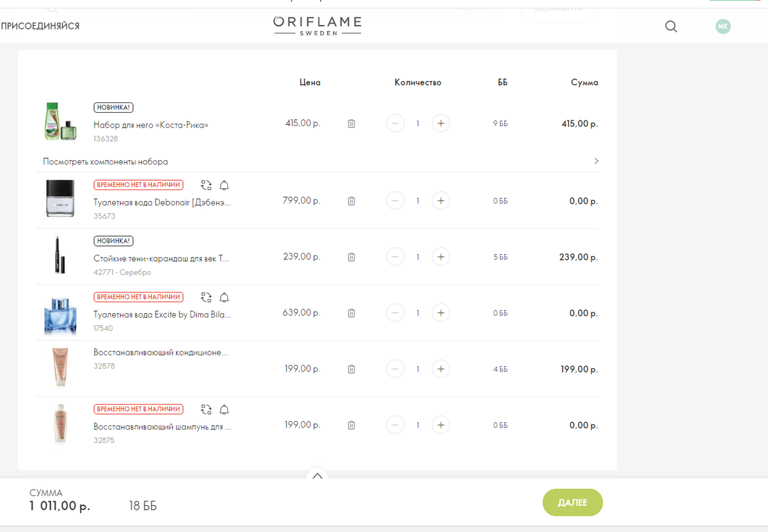Screen dimensions: 768x532
Task: Click product code 136328
Action: point(106,139)
